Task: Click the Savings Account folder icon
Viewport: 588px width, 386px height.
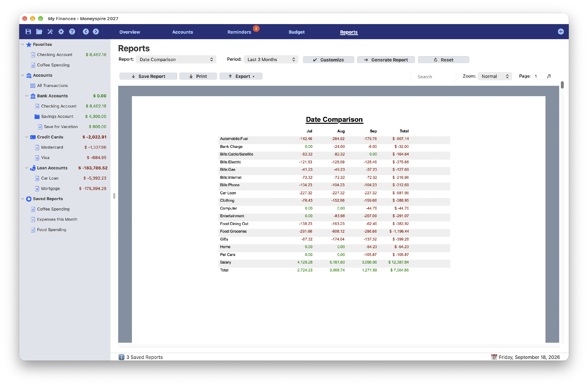Action: [37, 116]
